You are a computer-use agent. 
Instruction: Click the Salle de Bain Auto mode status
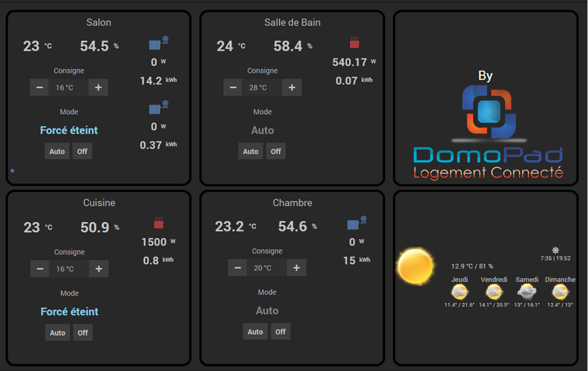[263, 130]
